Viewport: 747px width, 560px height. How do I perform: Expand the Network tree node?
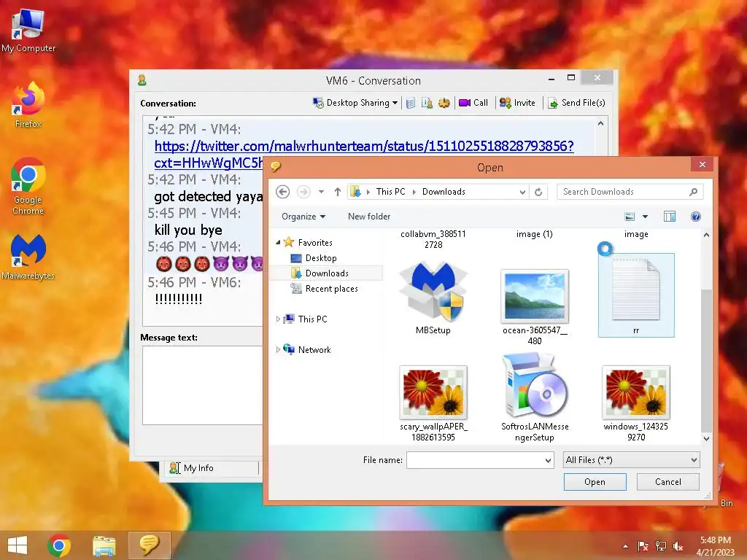pyautogui.click(x=278, y=349)
